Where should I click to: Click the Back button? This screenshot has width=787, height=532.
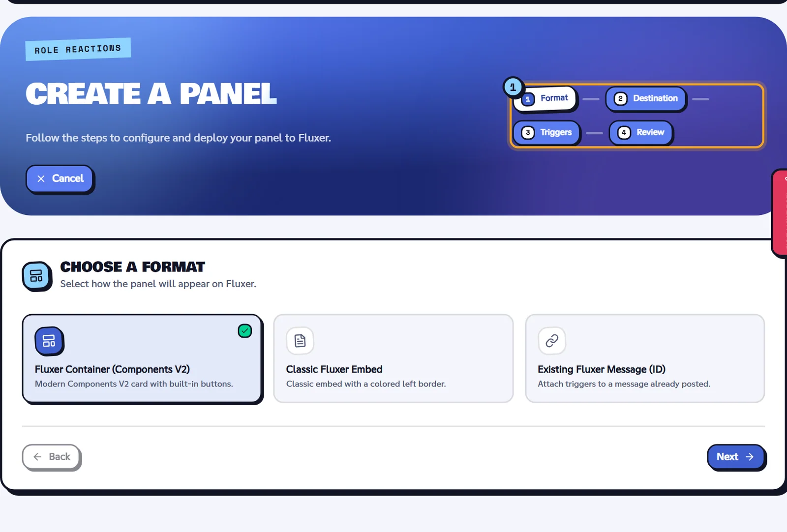click(x=52, y=457)
